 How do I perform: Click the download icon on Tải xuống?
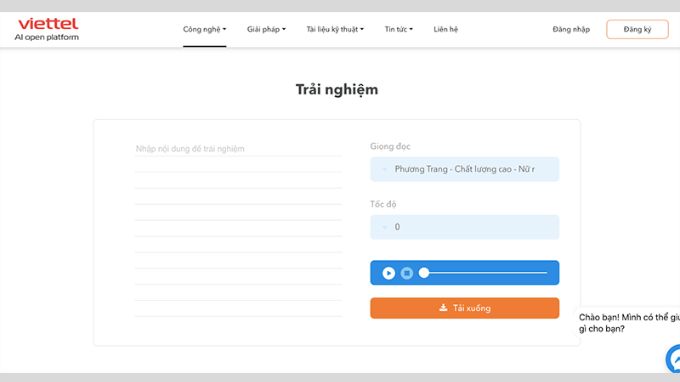coord(443,308)
